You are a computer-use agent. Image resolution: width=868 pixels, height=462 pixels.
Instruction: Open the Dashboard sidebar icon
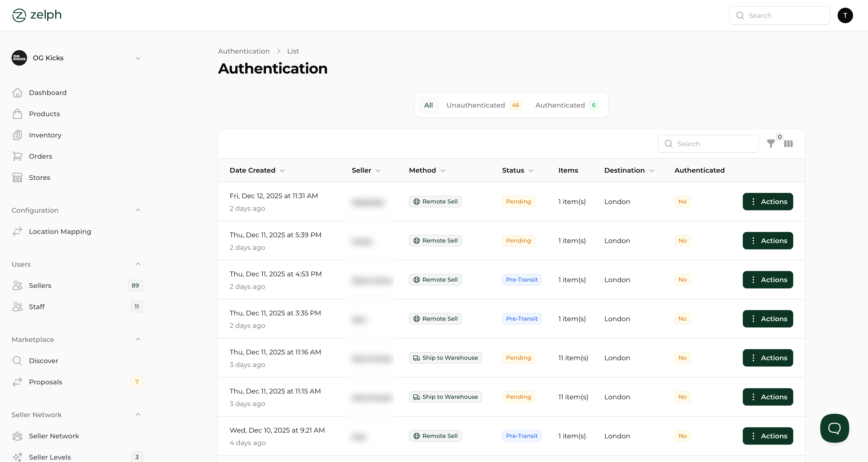click(18, 92)
